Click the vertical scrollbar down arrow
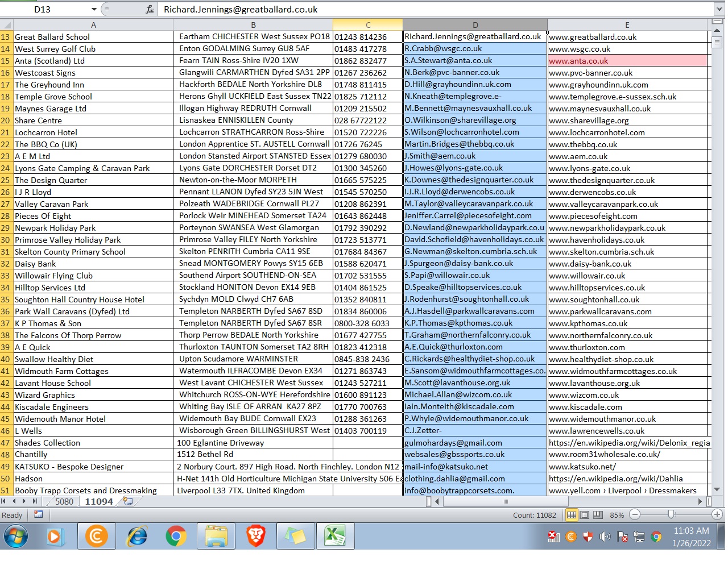This screenshot has width=728, height=582. point(717,489)
